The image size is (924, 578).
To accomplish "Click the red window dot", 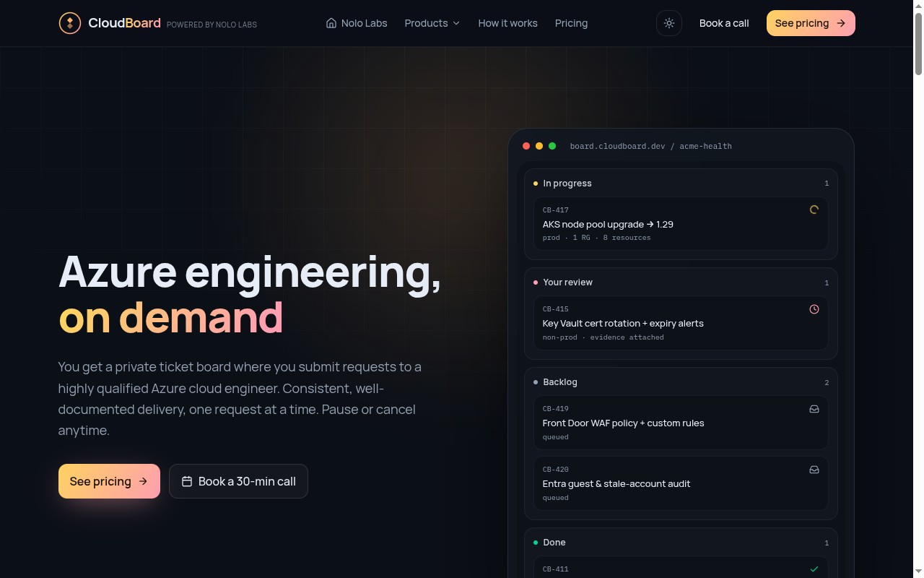I will click(x=526, y=146).
